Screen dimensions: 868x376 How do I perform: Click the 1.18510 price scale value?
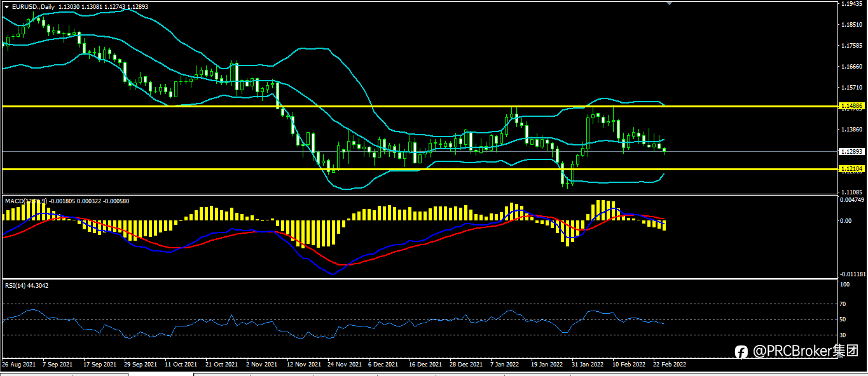[x=851, y=25]
